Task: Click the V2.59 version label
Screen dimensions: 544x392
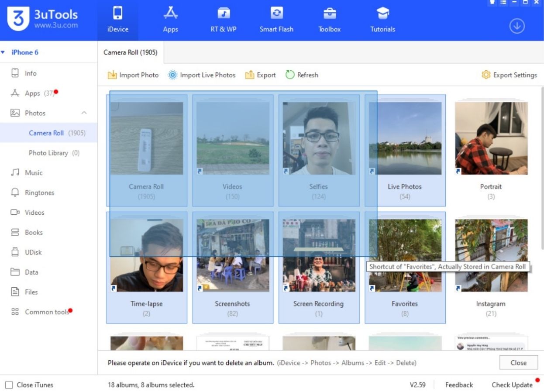Action: pyautogui.click(x=417, y=385)
